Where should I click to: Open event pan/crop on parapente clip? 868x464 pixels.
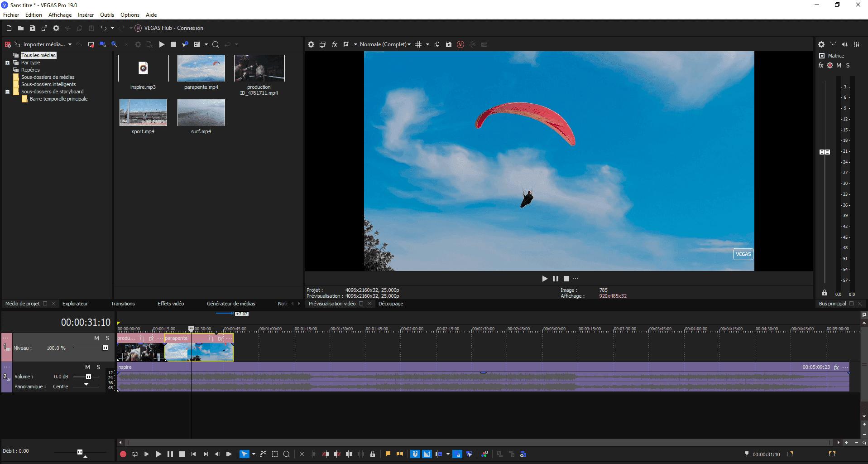211,338
